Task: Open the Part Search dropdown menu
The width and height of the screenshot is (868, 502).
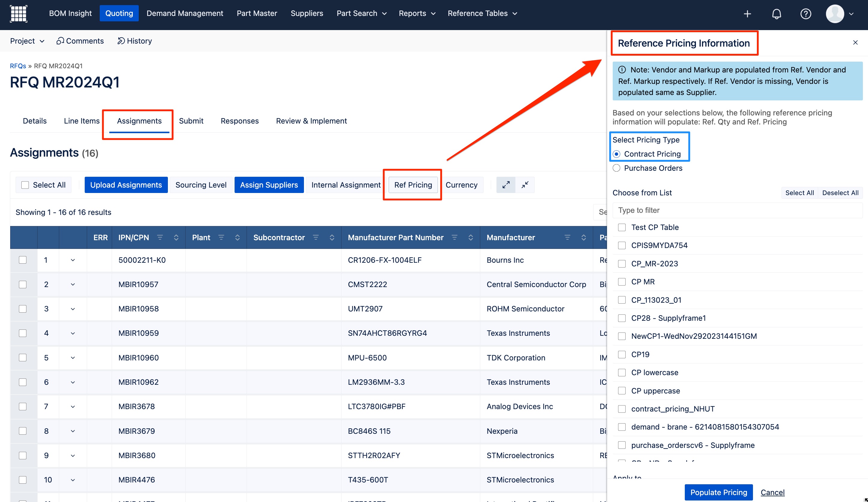Action: click(361, 13)
